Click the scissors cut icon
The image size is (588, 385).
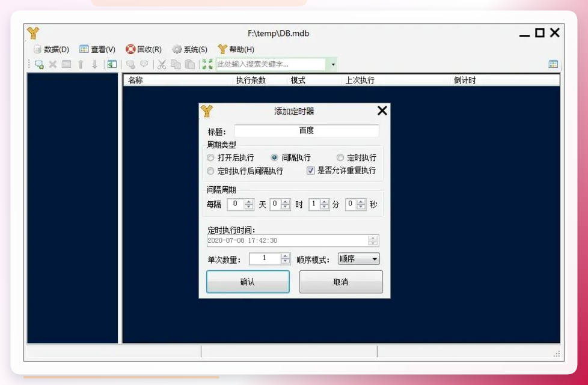pyautogui.click(x=162, y=64)
